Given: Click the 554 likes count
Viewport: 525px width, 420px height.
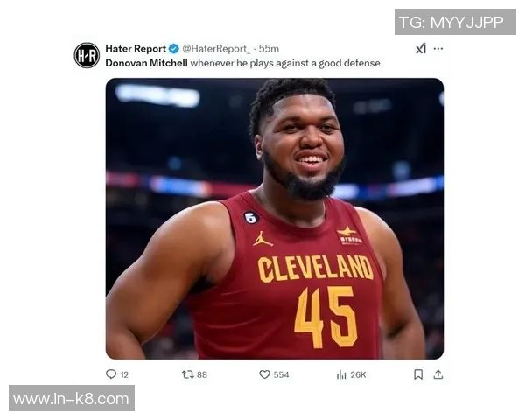Looking at the screenshot, I should (x=281, y=374).
